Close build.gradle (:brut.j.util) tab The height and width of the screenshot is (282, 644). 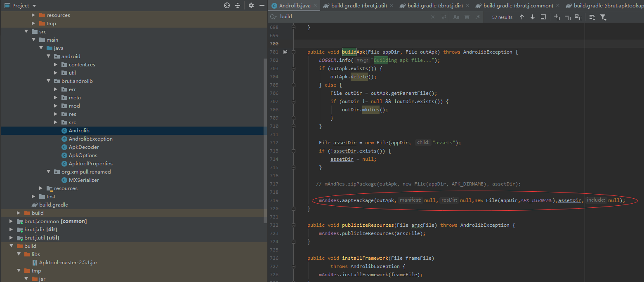392,6
